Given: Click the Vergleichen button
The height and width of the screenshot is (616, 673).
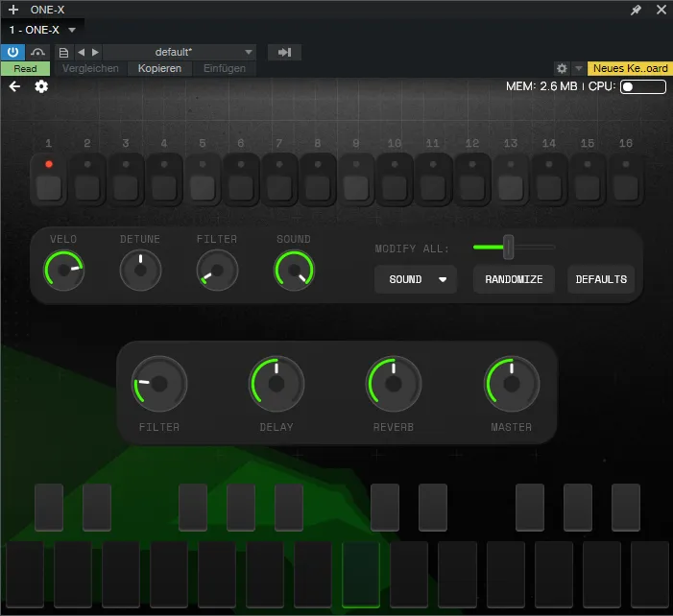Looking at the screenshot, I should point(90,69).
